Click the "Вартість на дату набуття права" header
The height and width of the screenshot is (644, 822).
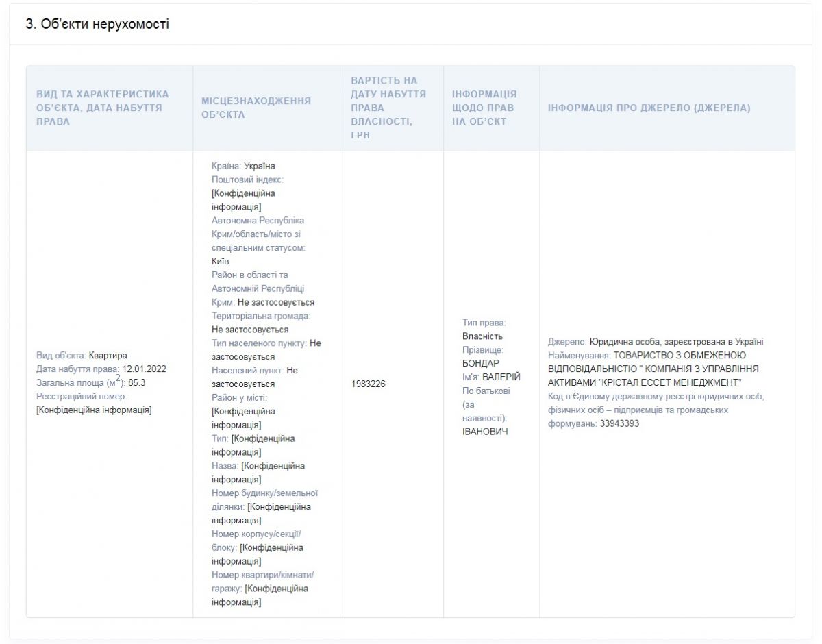click(388, 108)
